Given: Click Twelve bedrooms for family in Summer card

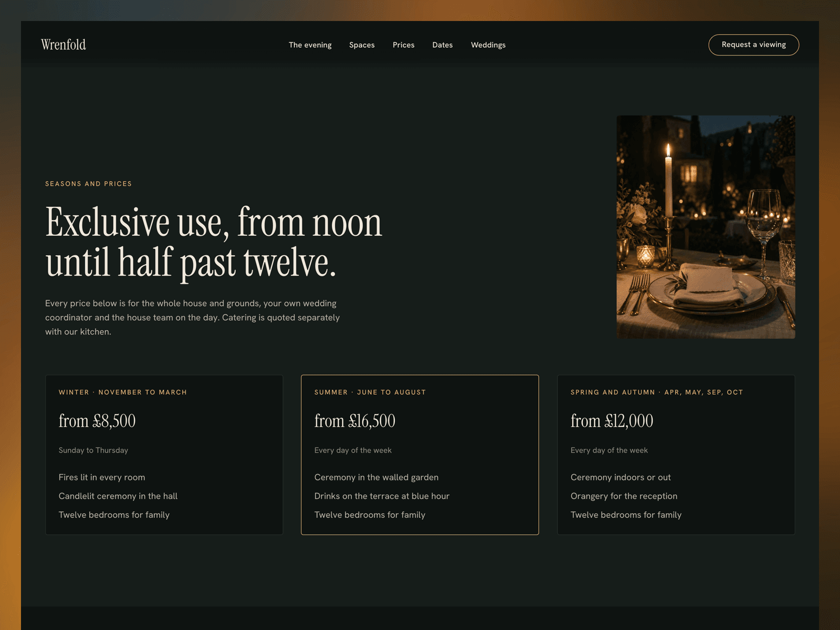Looking at the screenshot, I should click(x=370, y=515).
